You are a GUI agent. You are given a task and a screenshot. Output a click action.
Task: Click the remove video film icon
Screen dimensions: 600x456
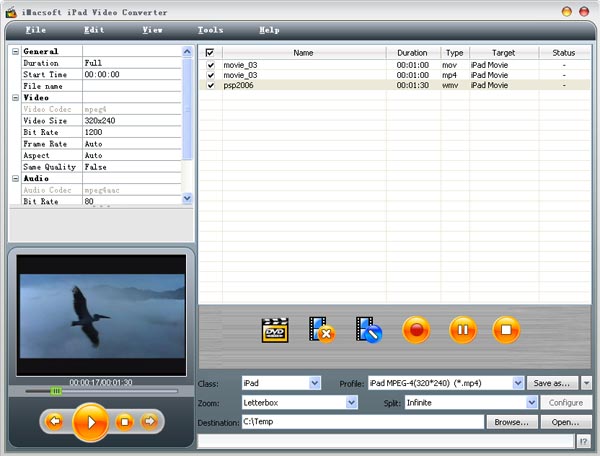322,330
